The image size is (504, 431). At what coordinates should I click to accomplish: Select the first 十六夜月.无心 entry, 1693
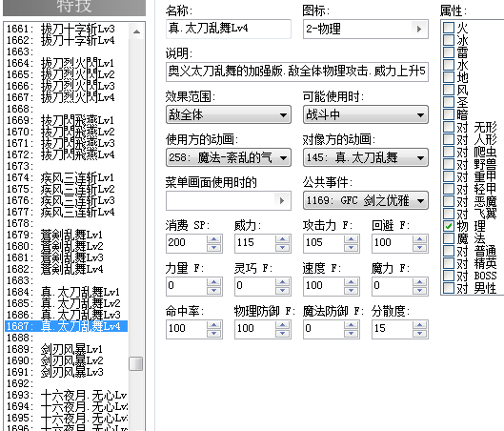pos(67,395)
